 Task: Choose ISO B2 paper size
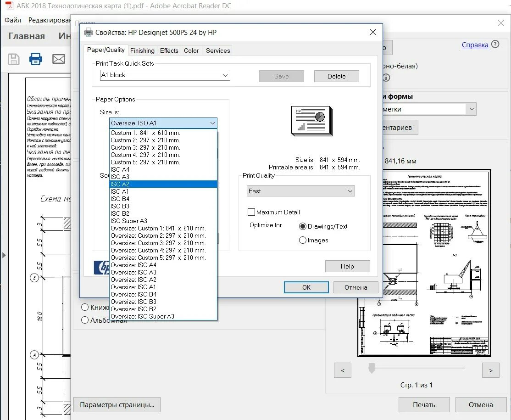pos(163,213)
